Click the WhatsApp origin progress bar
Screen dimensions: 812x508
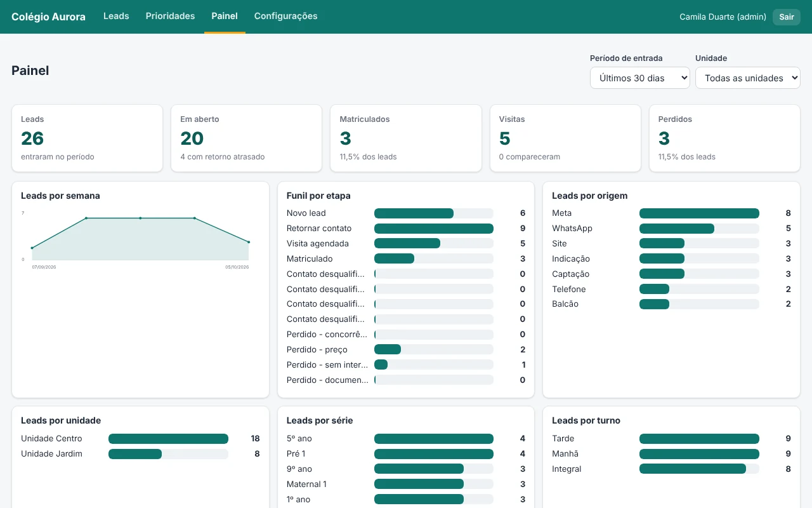(699, 229)
